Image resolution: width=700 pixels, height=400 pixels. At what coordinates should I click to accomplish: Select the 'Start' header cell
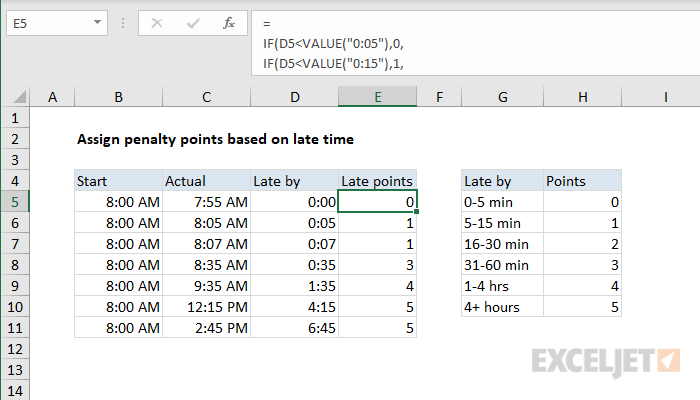[118, 181]
